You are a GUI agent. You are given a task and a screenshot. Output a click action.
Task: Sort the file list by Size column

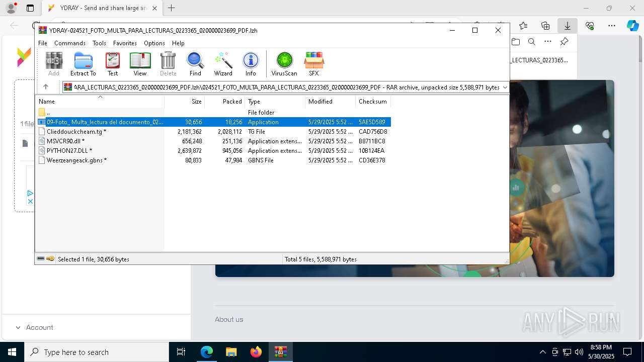coord(185,101)
